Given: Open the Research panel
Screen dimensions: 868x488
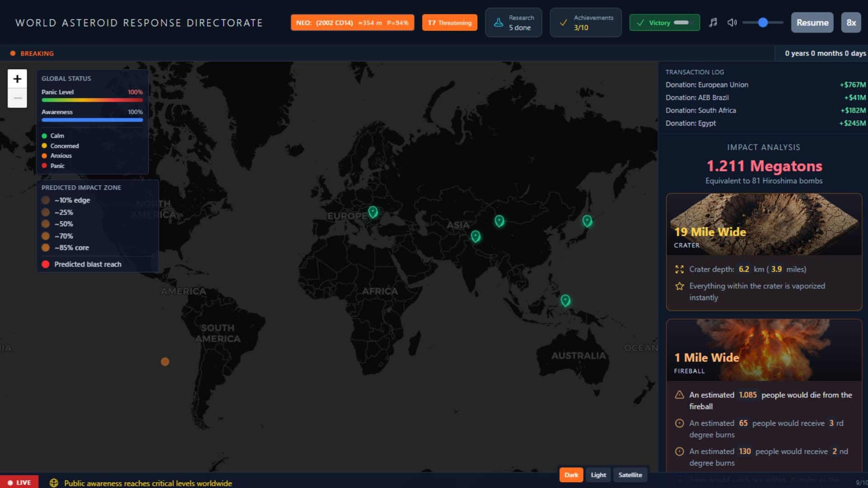Looking at the screenshot, I should point(513,23).
